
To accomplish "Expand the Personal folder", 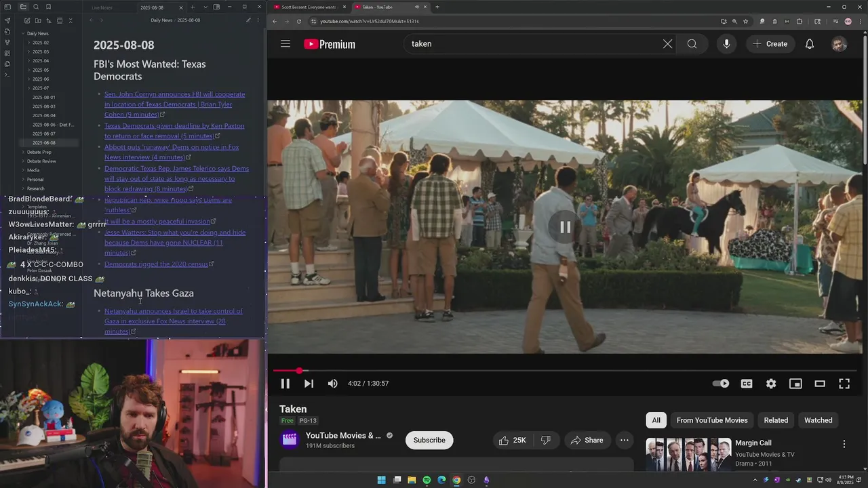I will 35,180.
